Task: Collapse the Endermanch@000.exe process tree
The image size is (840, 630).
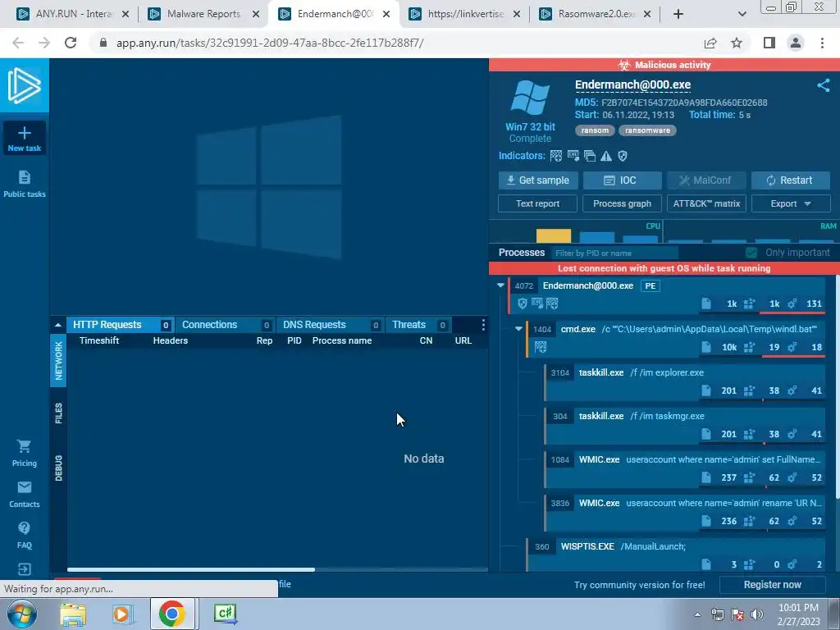Action: (x=500, y=285)
